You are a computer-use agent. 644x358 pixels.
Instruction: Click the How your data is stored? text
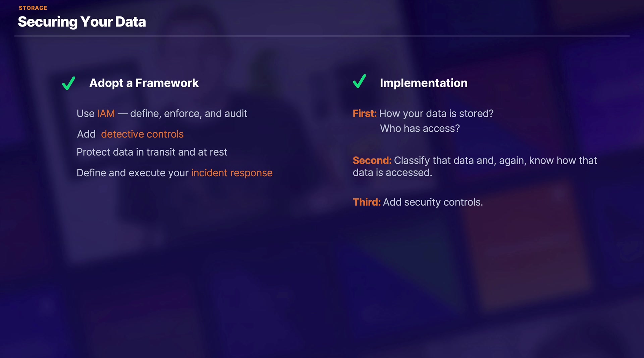click(436, 114)
